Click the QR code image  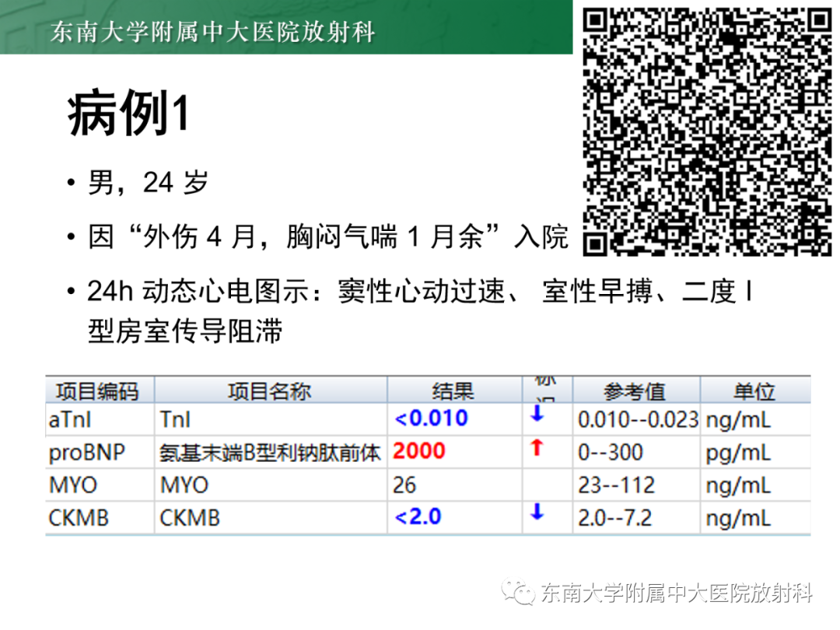(707, 131)
